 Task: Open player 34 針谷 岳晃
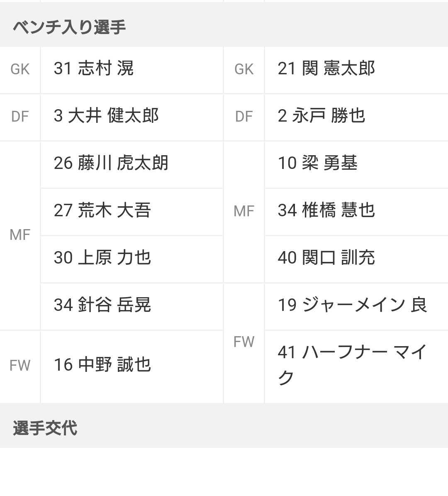click(102, 305)
